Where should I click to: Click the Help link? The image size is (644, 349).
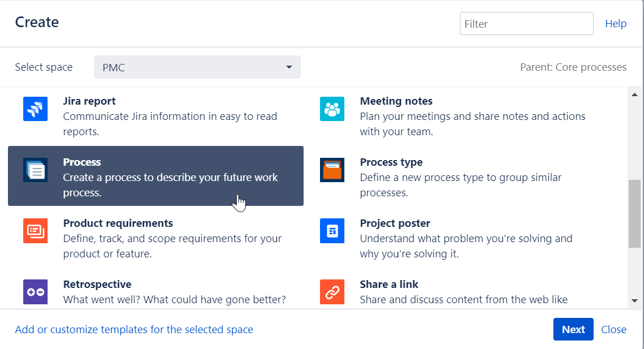pyautogui.click(x=616, y=23)
